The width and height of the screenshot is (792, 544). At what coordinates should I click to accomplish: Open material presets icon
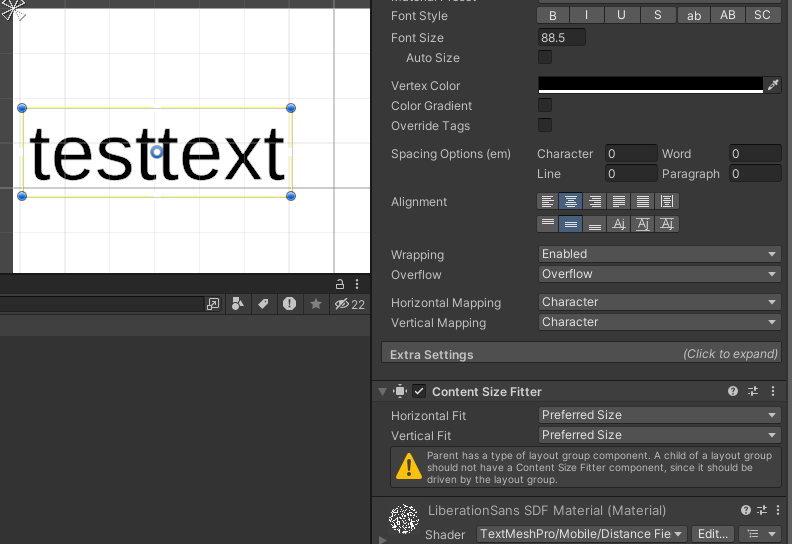[x=762, y=510]
